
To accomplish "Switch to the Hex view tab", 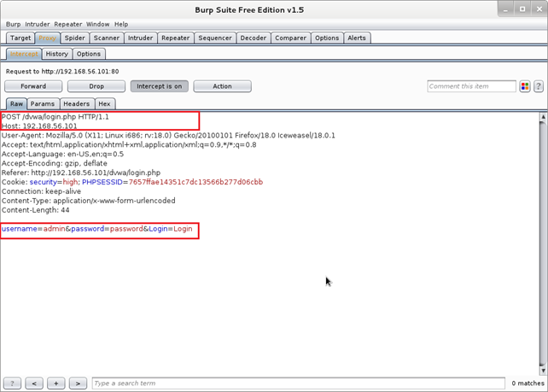I will pos(104,103).
